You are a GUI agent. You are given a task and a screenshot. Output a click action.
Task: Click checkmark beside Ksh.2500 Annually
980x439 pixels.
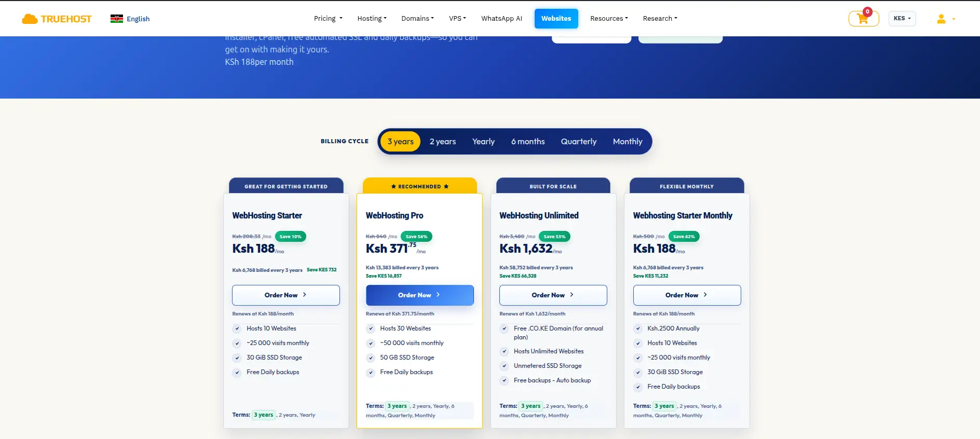click(x=638, y=328)
